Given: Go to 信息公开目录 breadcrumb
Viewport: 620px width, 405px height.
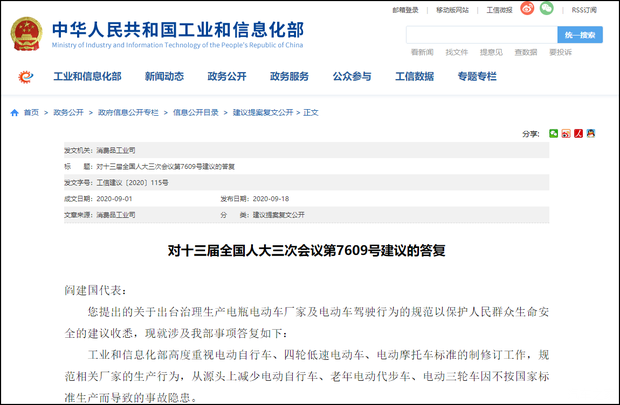Looking at the screenshot, I should tap(196, 113).
